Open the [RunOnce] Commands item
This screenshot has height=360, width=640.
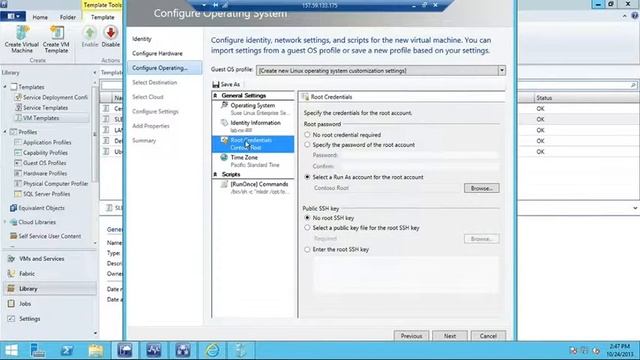[253, 188]
